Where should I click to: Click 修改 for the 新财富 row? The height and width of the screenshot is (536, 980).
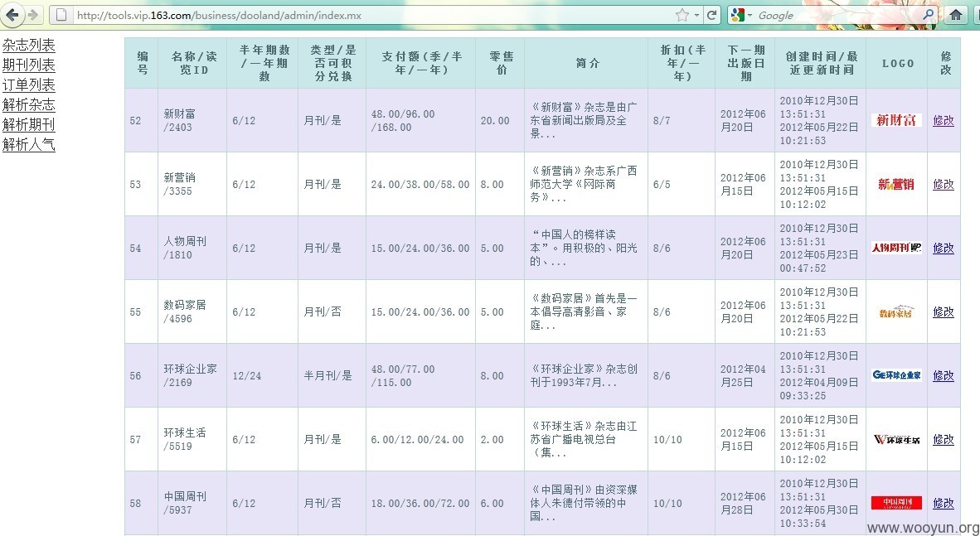tap(944, 120)
